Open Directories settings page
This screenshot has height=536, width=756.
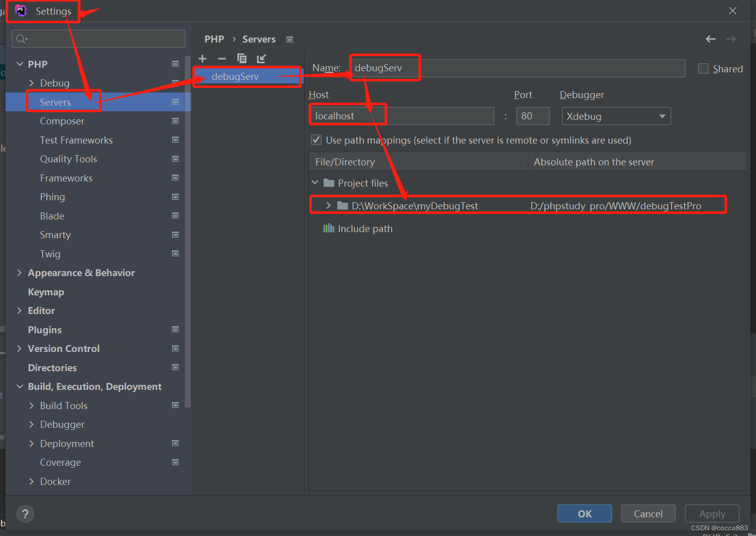(x=52, y=368)
